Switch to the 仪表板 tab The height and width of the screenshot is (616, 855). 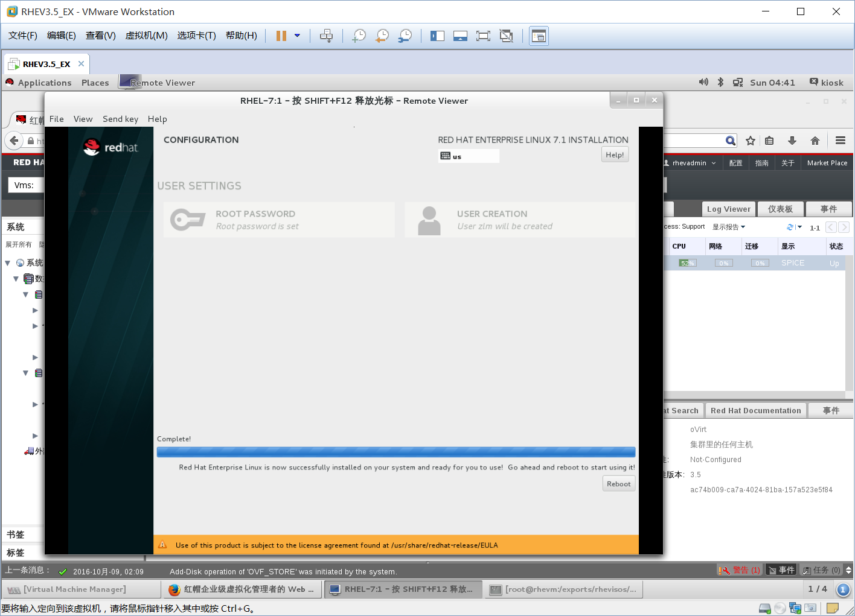pos(780,209)
